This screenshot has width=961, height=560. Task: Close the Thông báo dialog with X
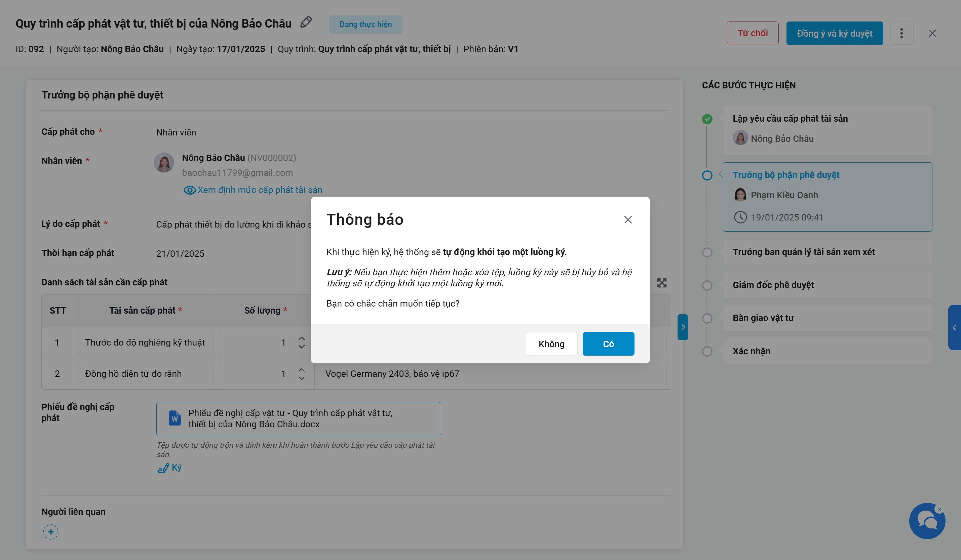(x=628, y=219)
